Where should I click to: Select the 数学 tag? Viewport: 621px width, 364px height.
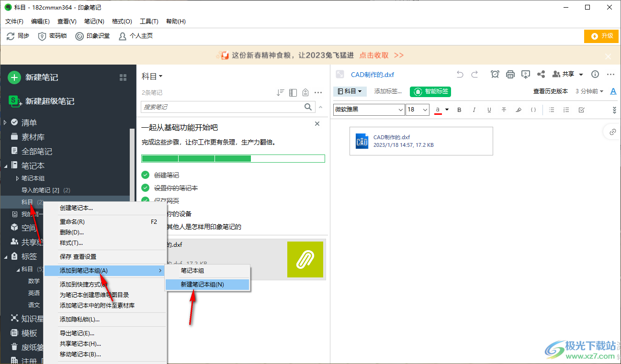[x=34, y=281]
